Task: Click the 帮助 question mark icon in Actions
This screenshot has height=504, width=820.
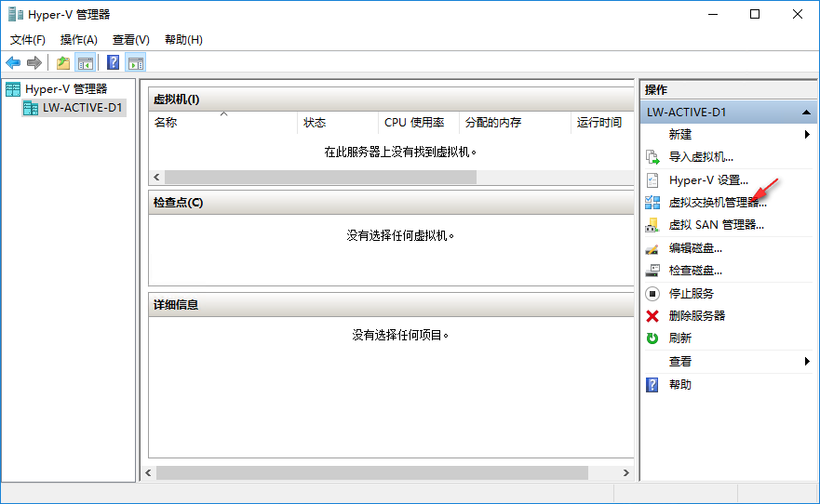Action: 652,385
